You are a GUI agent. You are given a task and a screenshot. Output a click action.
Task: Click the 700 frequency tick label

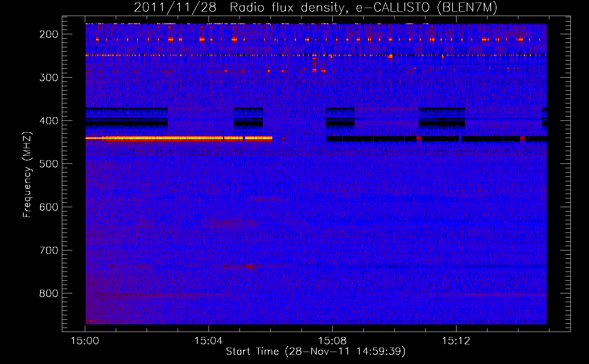click(x=49, y=250)
